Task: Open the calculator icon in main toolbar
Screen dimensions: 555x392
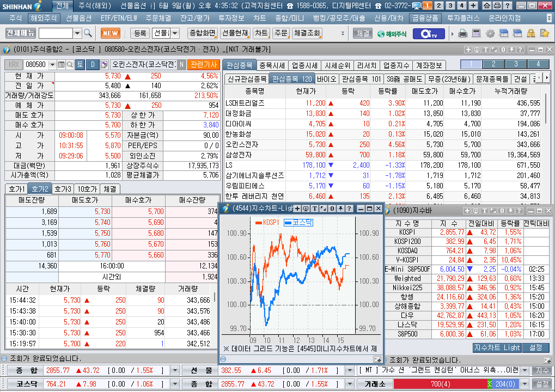Action: (477, 34)
